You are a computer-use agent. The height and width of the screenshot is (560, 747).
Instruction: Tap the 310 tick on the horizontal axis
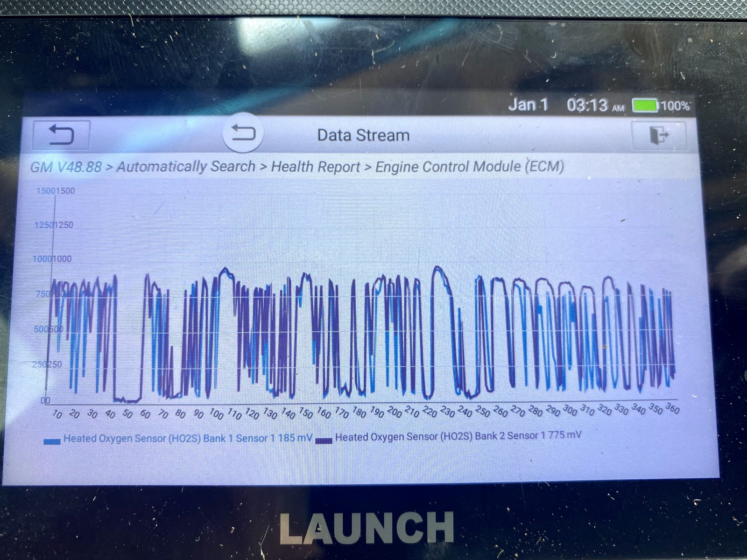(x=587, y=410)
